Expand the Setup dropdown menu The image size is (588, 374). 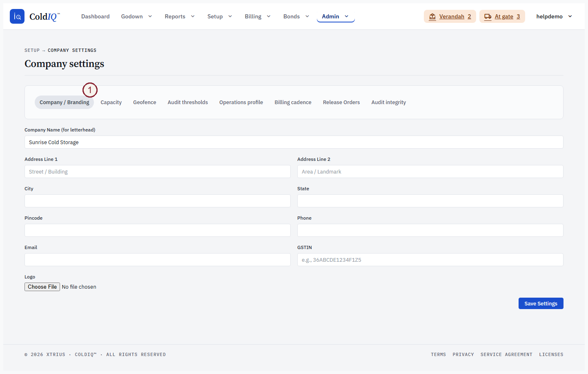pyautogui.click(x=220, y=16)
